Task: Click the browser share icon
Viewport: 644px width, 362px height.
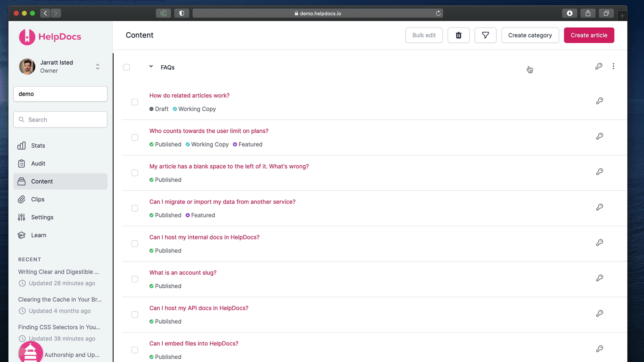Action: [588, 13]
